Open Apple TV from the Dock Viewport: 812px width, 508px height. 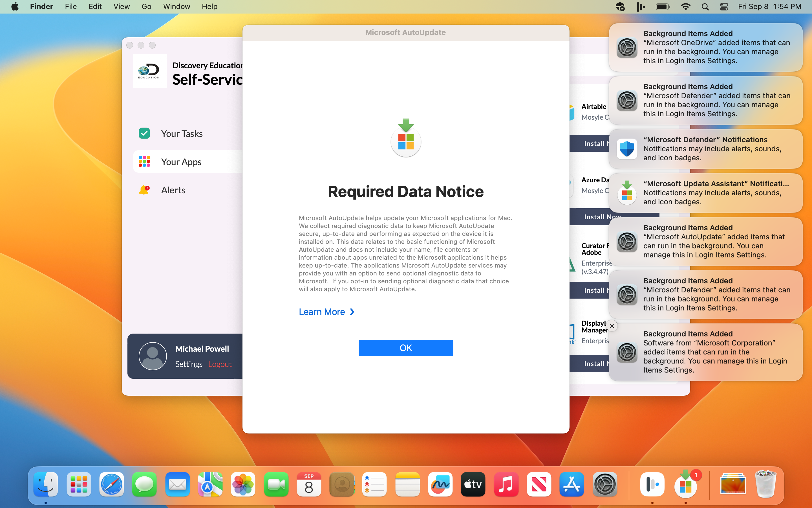(x=473, y=484)
